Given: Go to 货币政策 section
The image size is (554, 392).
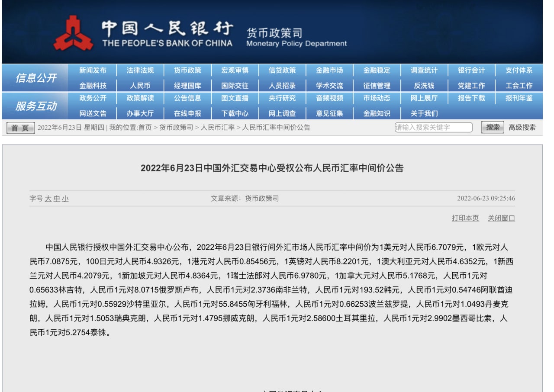Looking at the screenshot, I should point(187,70).
